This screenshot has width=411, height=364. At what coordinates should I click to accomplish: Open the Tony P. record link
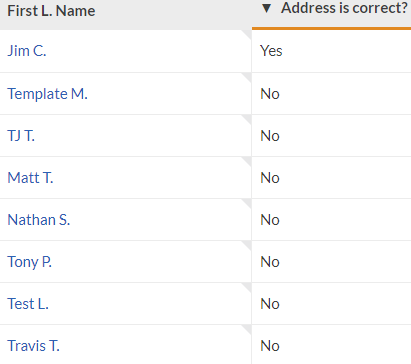(29, 262)
